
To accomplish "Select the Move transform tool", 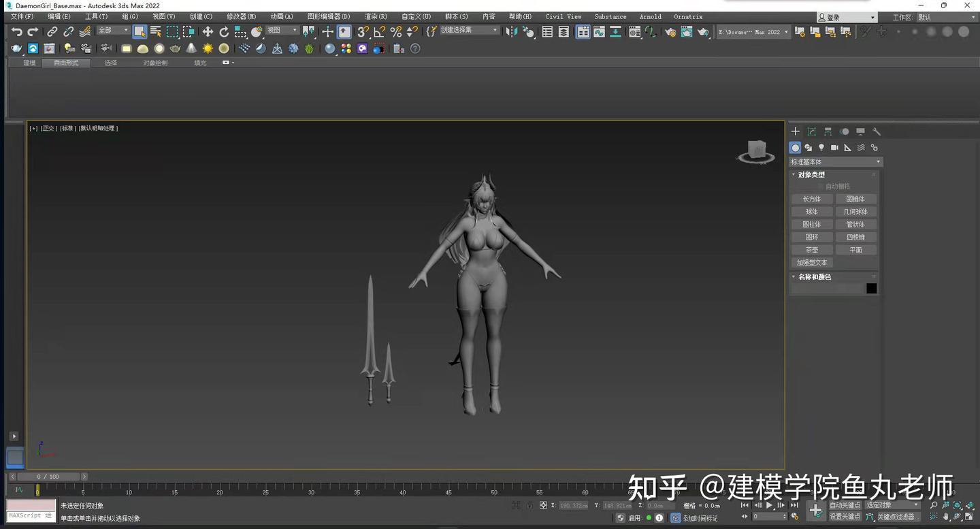I will tap(208, 31).
